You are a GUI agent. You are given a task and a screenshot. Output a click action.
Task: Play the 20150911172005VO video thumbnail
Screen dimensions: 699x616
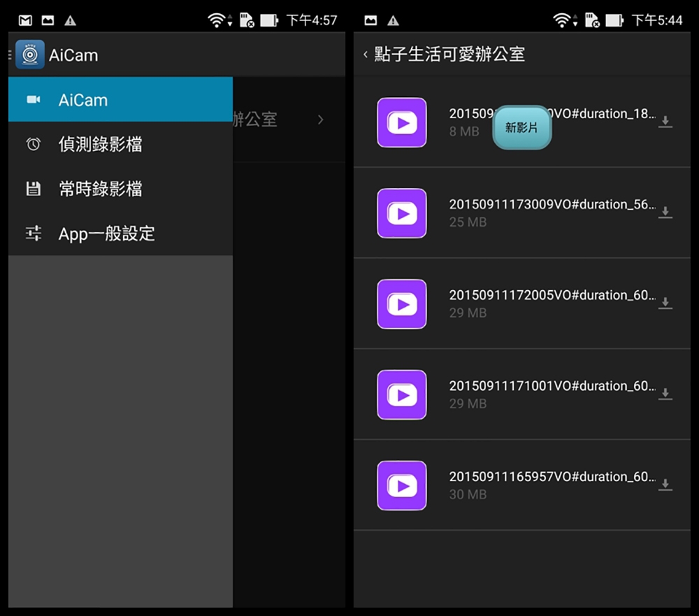point(402,304)
